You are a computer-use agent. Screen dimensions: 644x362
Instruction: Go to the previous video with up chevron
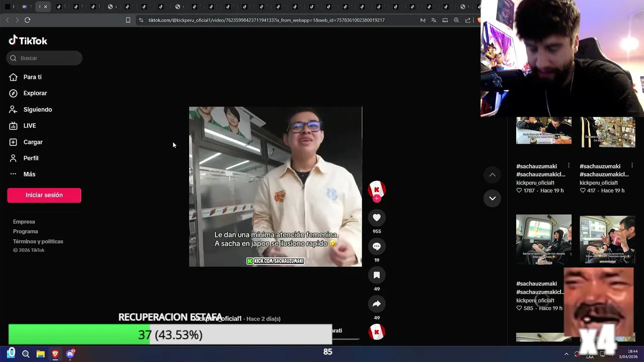pos(492,174)
